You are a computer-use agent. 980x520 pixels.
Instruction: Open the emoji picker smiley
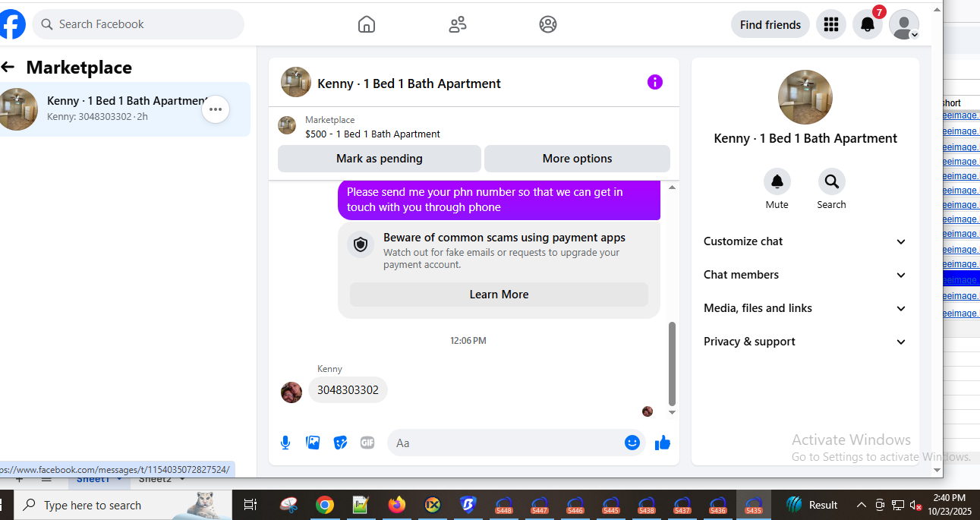pyautogui.click(x=632, y=443)
